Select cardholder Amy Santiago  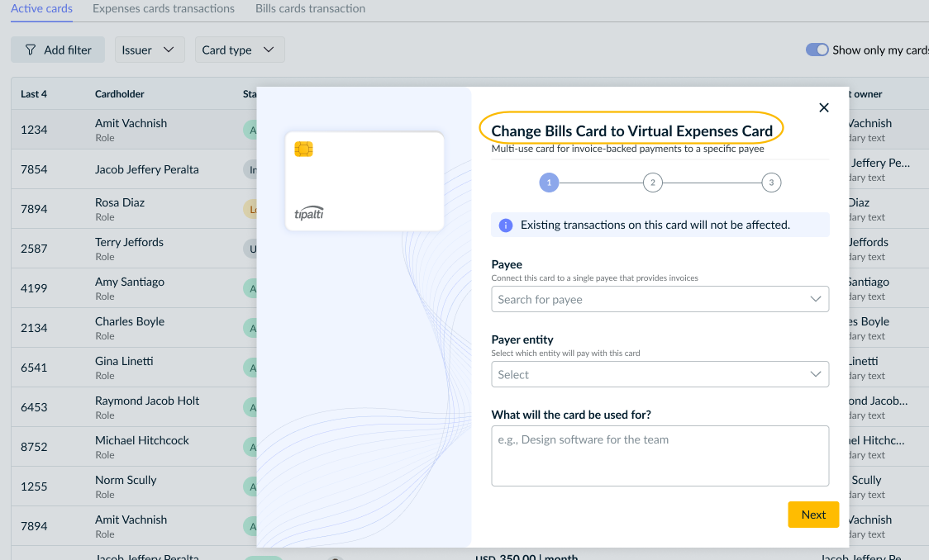click(130, 282)
